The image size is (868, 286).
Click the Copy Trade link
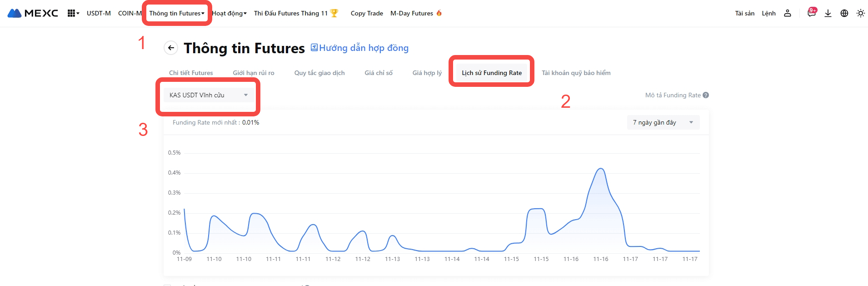(367, 13)
